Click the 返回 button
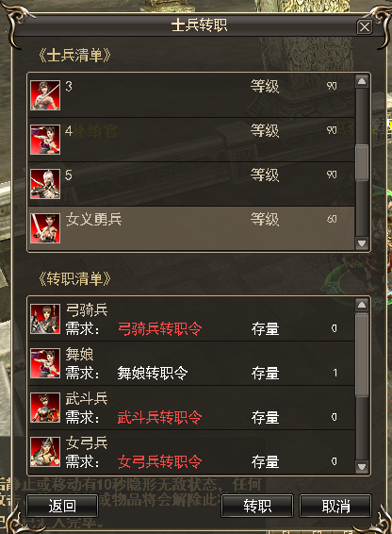392x534 pixels. click(x=62, y=506)
